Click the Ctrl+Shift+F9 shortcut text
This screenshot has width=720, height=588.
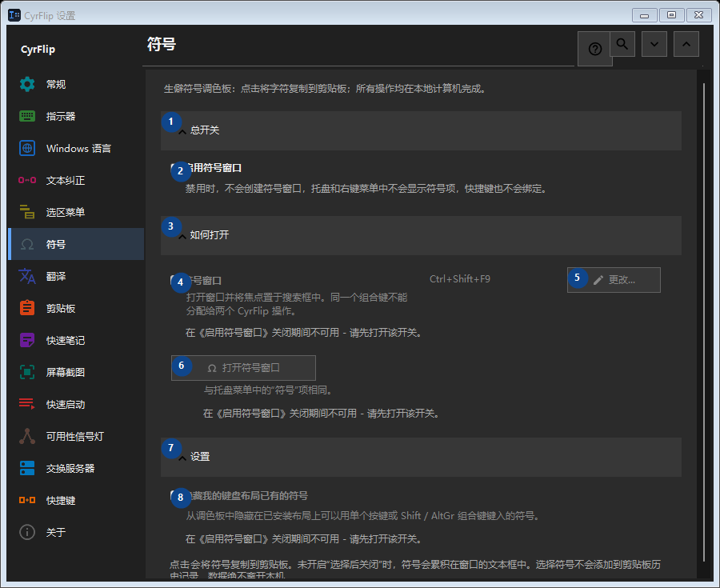pyautogui.click(x=460, y=279)
